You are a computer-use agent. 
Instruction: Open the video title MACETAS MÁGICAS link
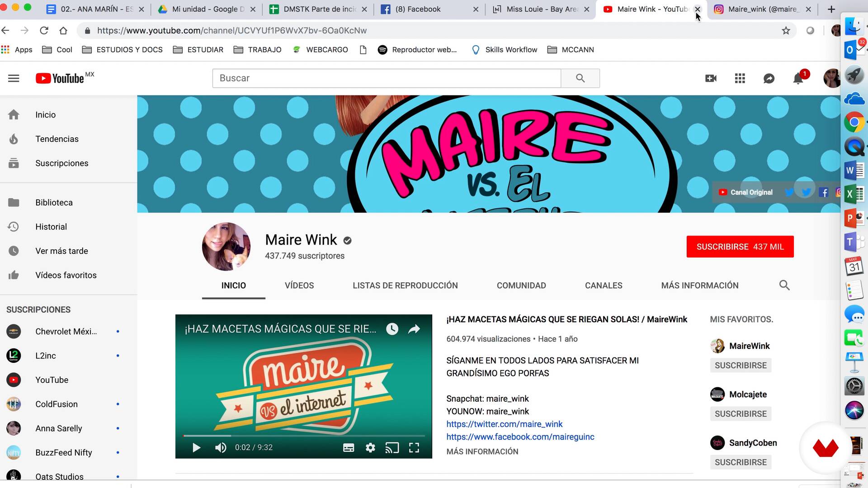pyautogui.click(x=567, y=319)
